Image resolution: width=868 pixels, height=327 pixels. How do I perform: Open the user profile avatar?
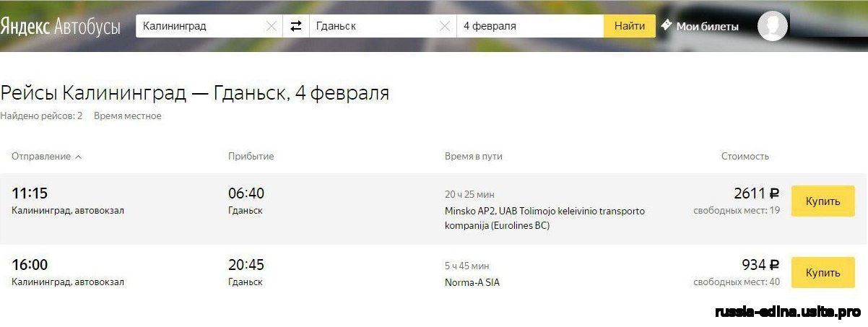pos(773,26)
